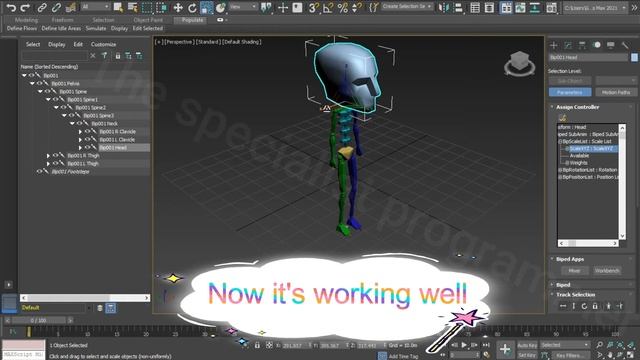This screenshot has height=360, width=640.
Task: Click the Pan View hand icon
Action: click(611, 356)
